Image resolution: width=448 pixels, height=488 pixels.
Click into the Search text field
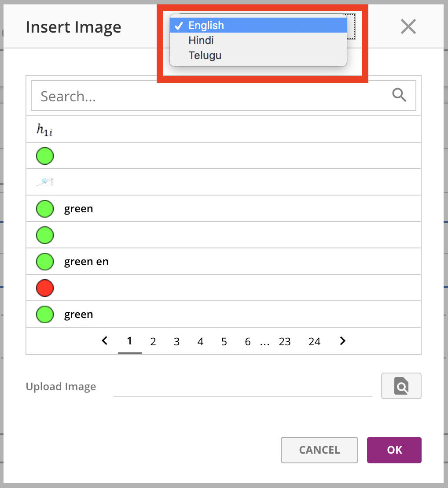211,96
